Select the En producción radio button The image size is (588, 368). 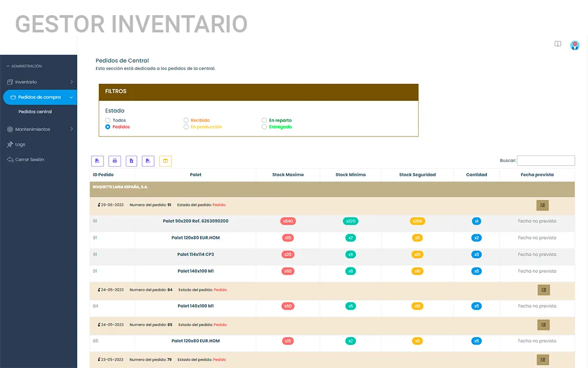pos(186,127)
